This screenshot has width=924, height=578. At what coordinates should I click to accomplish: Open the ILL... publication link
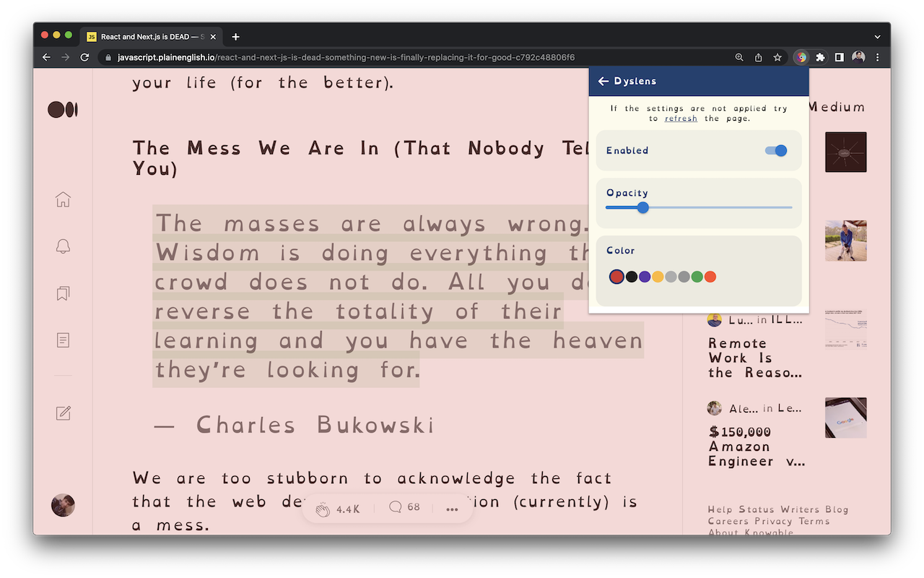point(787,320)
